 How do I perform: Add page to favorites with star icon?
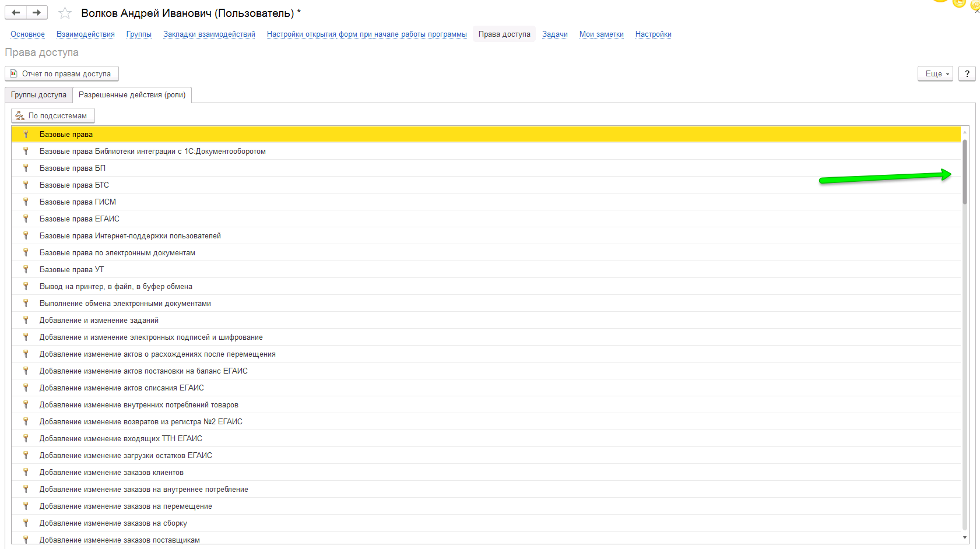(x=65, y=13)
